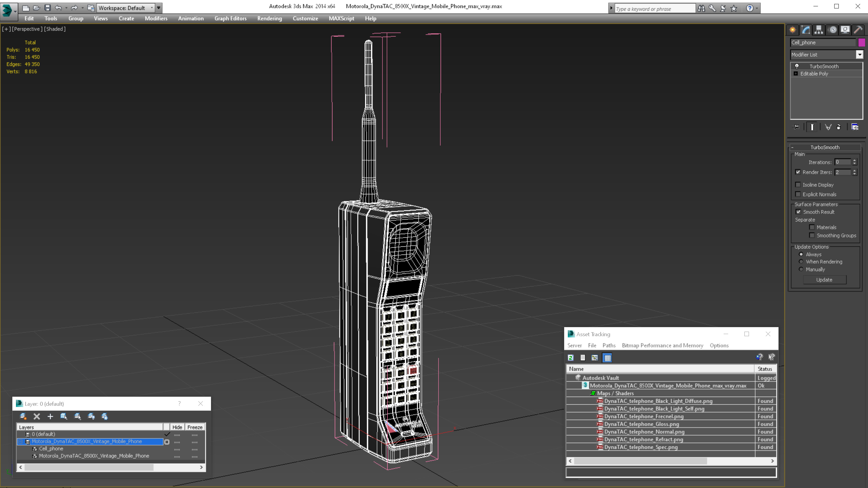The height and width of the screenshot is (488, 868).
Task: Click the Update button
Action: click(824, 280)
